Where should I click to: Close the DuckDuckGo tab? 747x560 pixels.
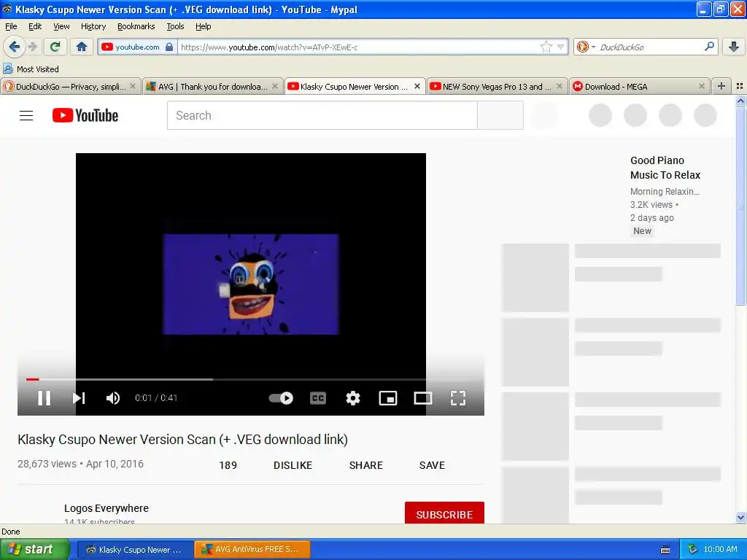point(133,86)
